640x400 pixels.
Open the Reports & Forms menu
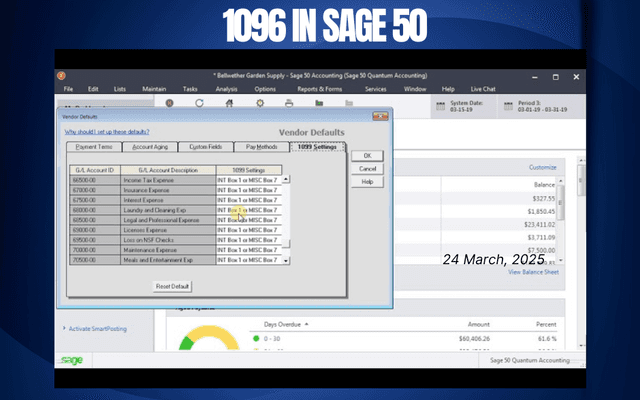[x=320, y=89]
